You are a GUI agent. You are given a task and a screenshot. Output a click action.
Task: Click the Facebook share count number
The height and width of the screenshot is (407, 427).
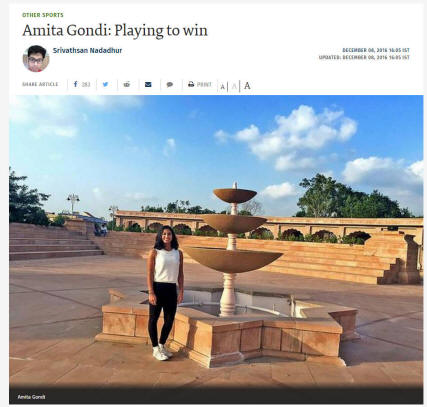pyautogui.click(x=86, y=85)
